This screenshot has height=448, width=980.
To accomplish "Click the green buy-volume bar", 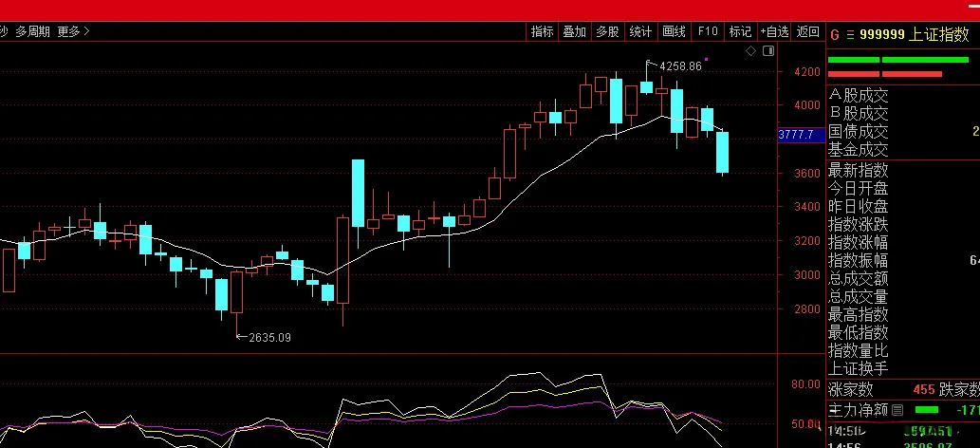I will coord(898,60).
